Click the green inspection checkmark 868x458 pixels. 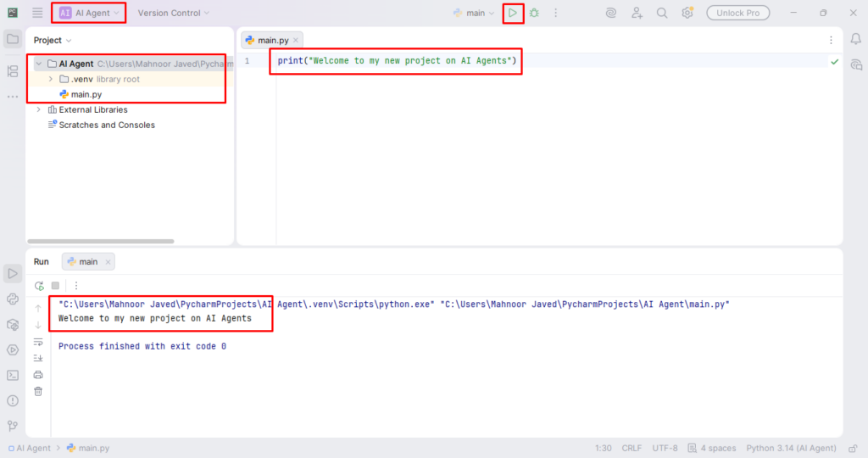834,61
